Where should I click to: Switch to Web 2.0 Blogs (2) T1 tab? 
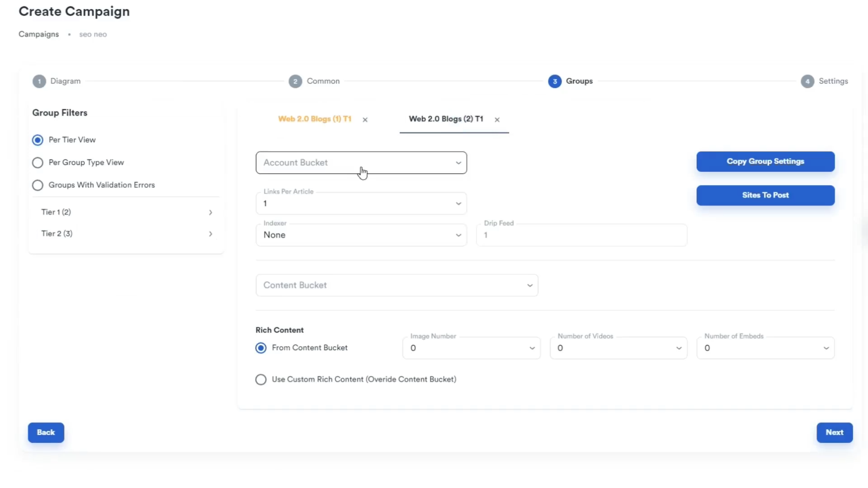[x=446, y=119]
